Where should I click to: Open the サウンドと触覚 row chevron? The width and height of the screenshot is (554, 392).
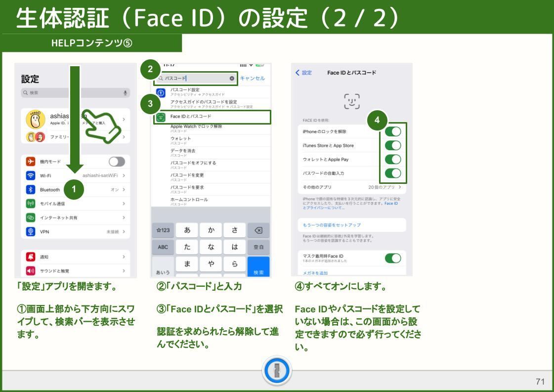(x=124, y=271)
